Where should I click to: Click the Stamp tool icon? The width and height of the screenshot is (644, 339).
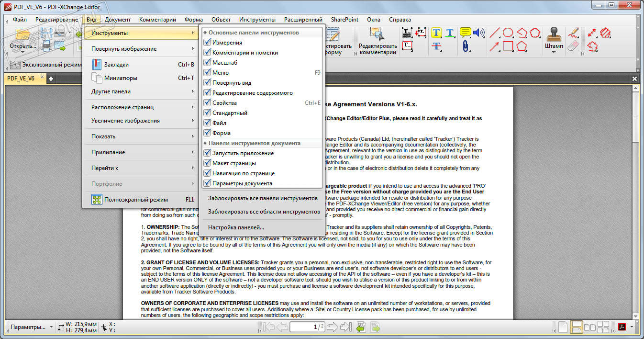click(x=554, y=34)
